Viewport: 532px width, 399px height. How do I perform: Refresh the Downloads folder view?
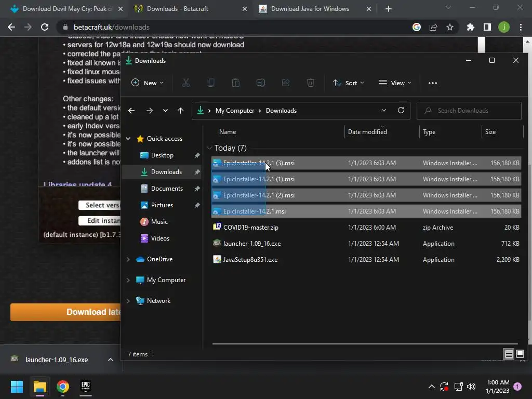tap(401, 110)
